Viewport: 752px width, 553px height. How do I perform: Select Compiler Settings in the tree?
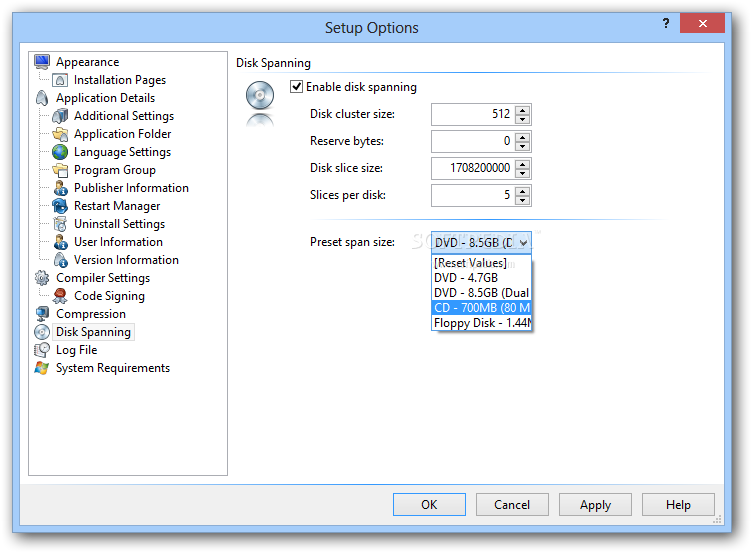click(x=103, y=278)
